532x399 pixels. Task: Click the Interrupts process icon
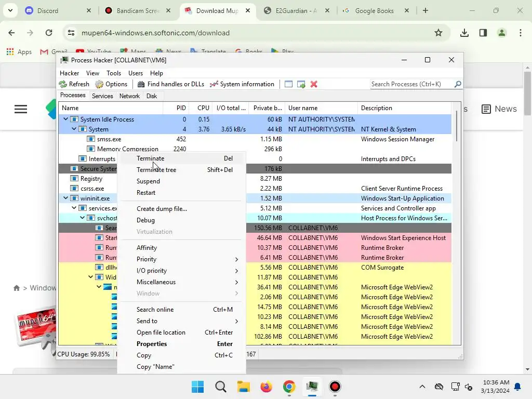click(x=83, y=159)
